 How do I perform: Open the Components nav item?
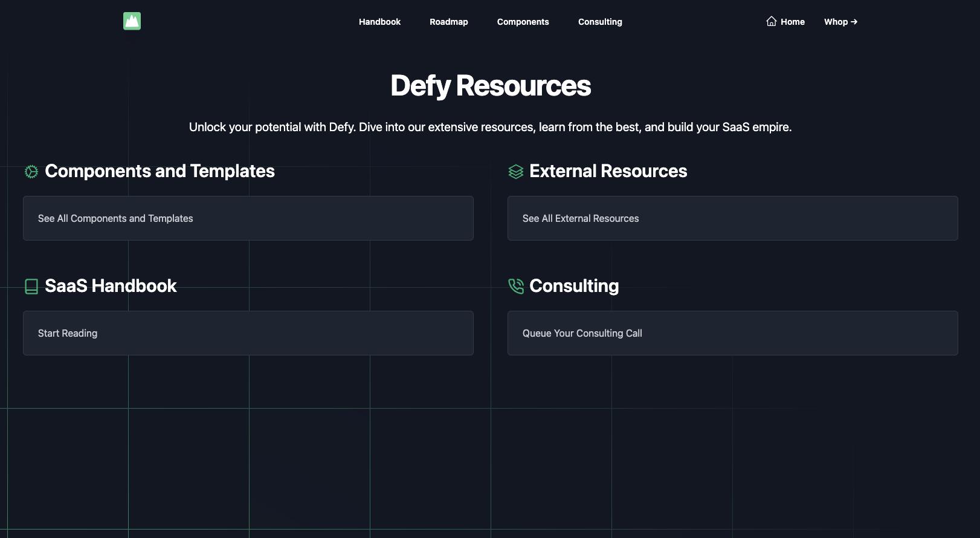pyautogui.click(x=523, y=22)
